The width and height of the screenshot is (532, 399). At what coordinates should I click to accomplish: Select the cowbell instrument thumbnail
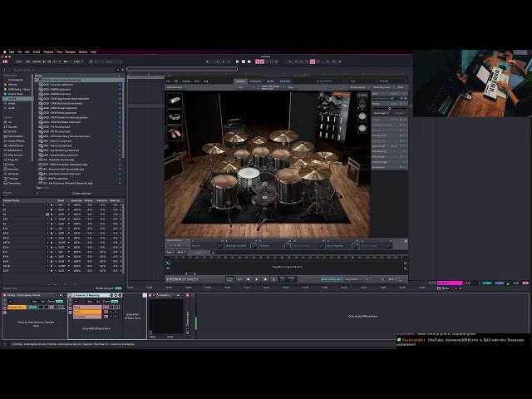click(175, 101)
